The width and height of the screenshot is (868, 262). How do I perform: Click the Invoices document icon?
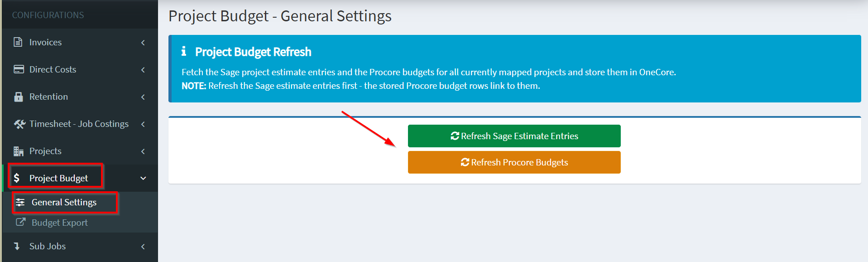pyautogui.click(x=18, y=42)
